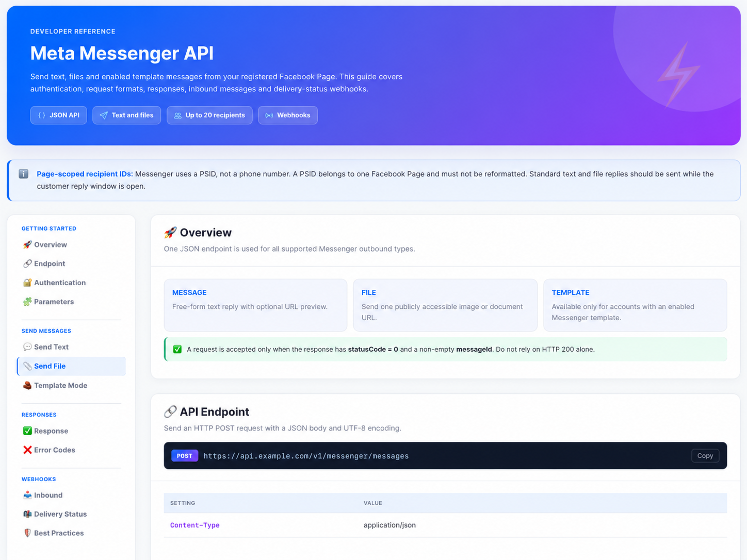
Task: Click the paperclip icon beside Send File
Action: [27, 366]
